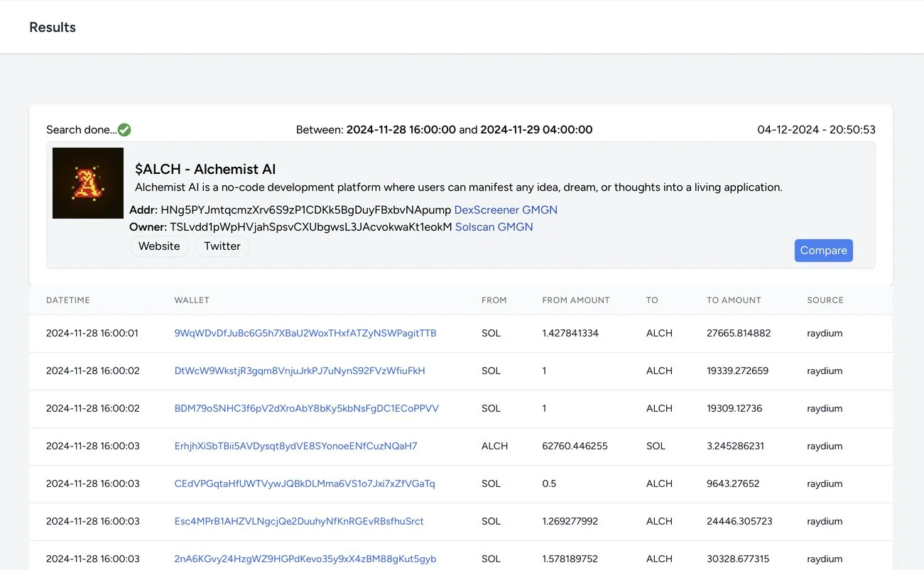924x570 pixels.
Task: Click the from amount 0.5
Action: 549,483
